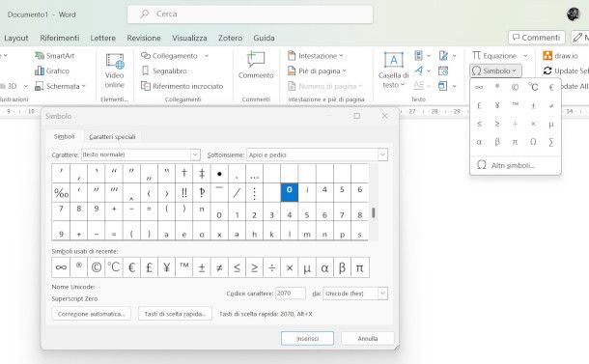Open the Sottoinsieme subset dropdown
This screenshot has width=589, height=364.
382,154
